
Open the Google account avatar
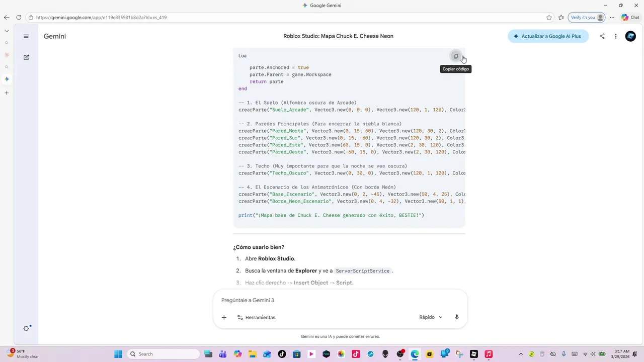pyautogui.click(x=630, y=36)
